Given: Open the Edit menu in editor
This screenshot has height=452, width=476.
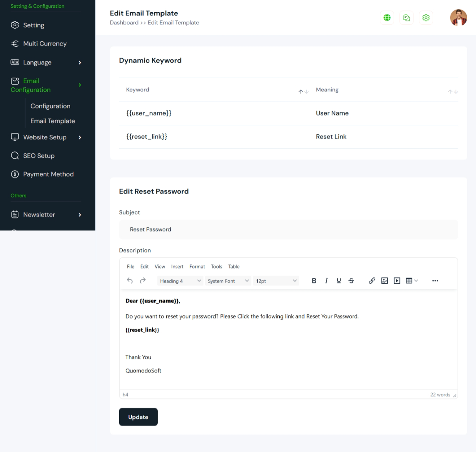Looking at the screenshot, I should (x=145, y=267).
